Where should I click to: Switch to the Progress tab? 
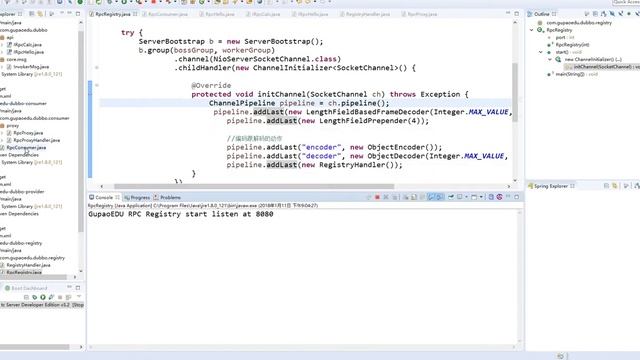137,197
